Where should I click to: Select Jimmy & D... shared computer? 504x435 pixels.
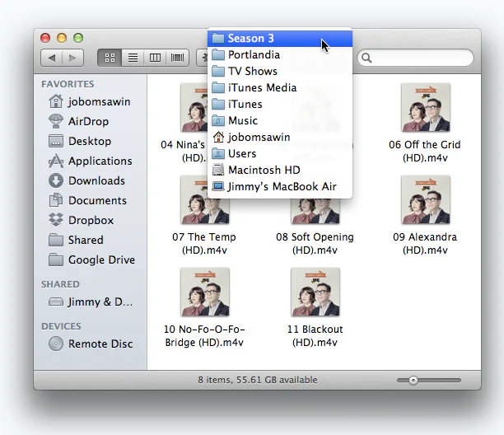[90, 302]
